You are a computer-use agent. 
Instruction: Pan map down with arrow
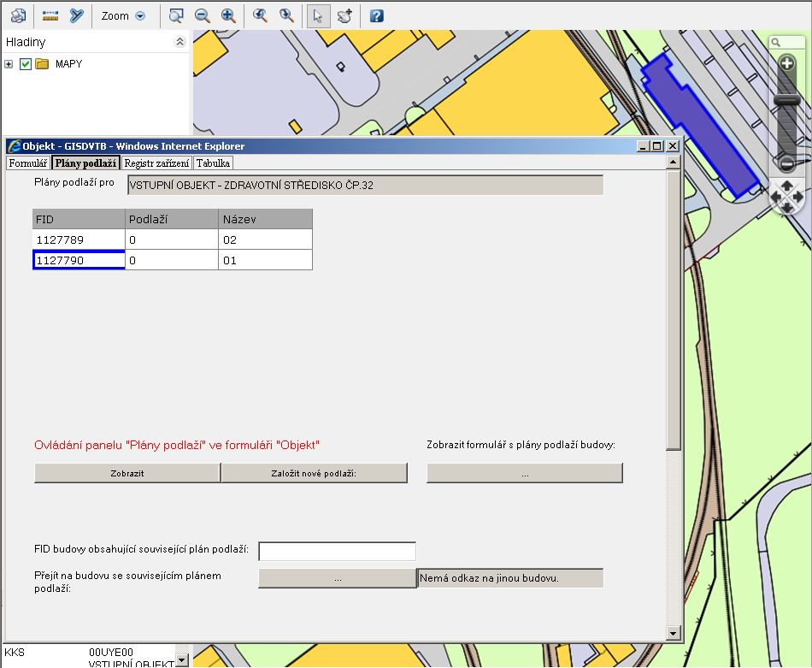coord(787,208)
